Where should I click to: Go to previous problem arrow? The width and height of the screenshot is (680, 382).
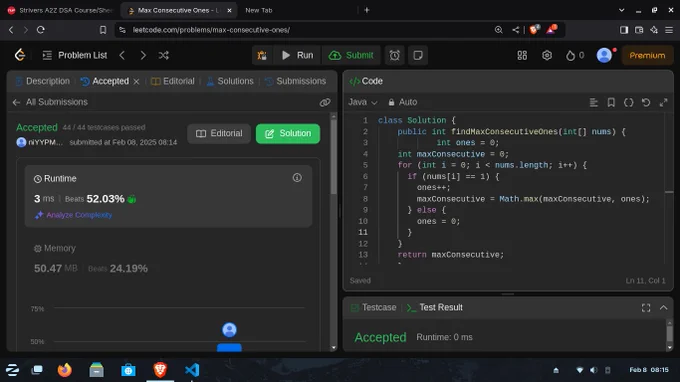pyautogui.click(x=122, y=56)
